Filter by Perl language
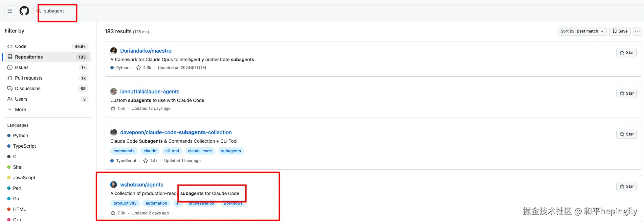This screenshot has height=223, width=644. click(14, 188)
